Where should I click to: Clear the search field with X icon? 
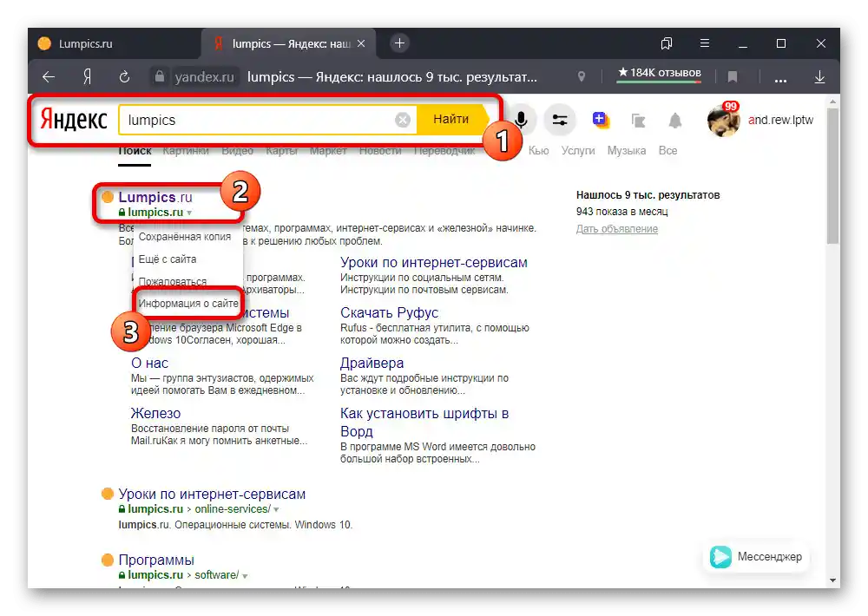coord(403,120)
